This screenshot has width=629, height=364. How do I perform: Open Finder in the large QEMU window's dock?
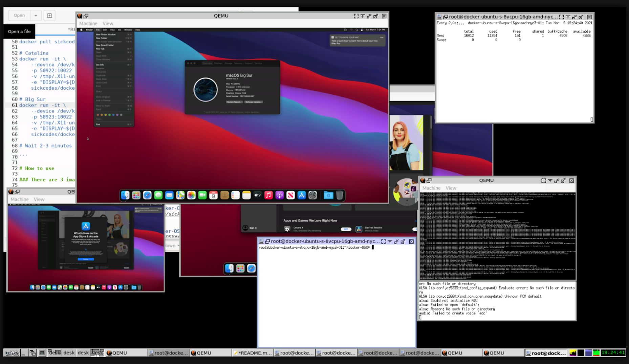click(x=125, y=195)
